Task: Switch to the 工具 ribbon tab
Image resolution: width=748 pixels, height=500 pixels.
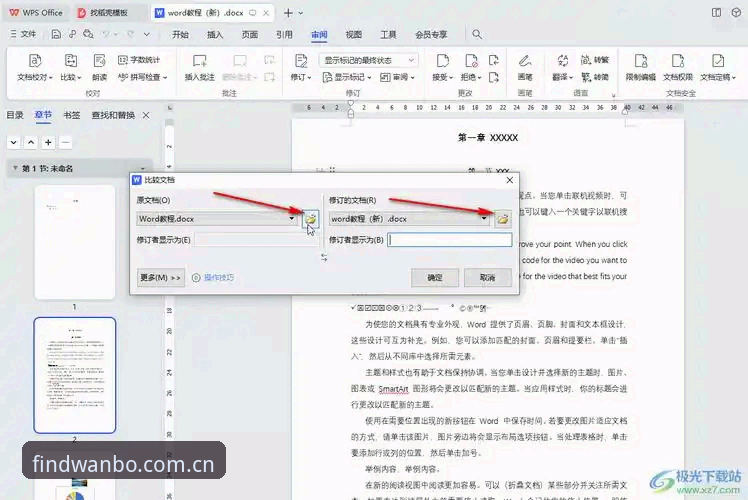Action: [388, 34]
